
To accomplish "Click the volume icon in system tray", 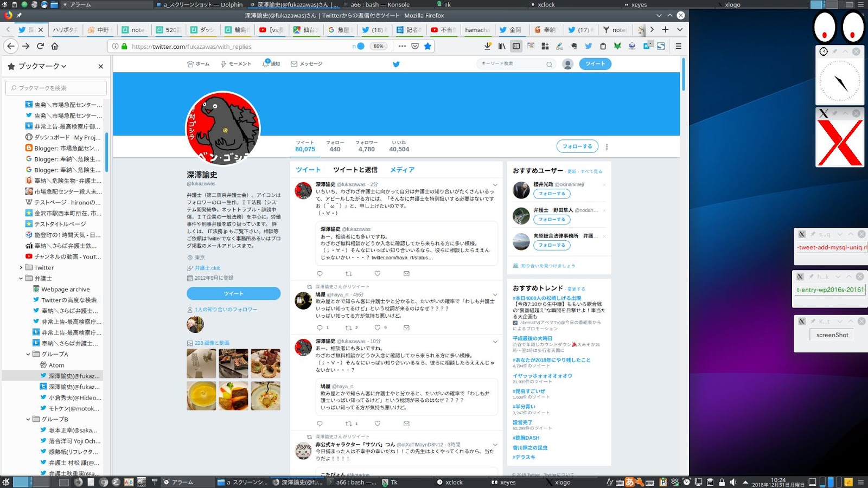I will 733,482.
